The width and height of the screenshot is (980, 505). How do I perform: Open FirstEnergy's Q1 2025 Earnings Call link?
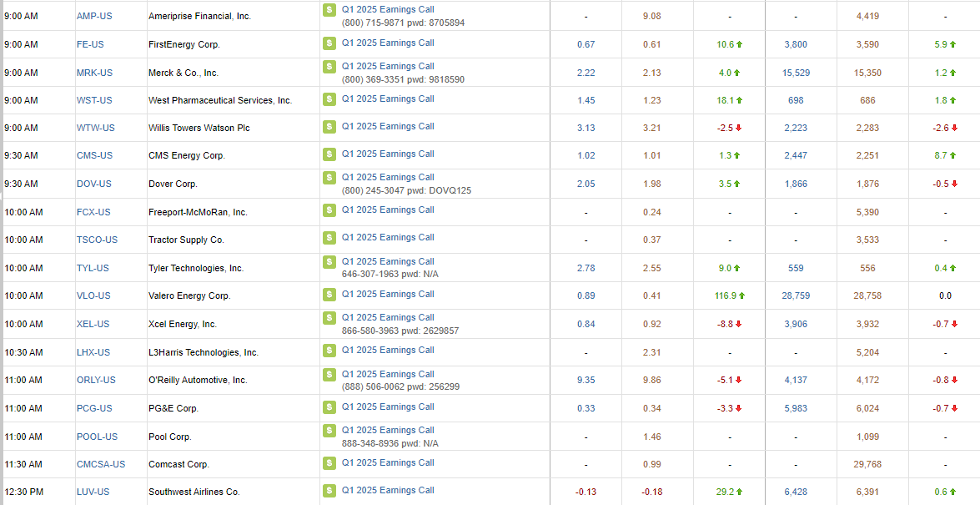coord(388,43)
